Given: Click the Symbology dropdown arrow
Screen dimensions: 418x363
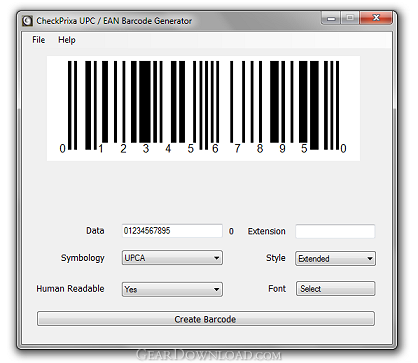Looking at the screenshot, I should click(217, 258).
